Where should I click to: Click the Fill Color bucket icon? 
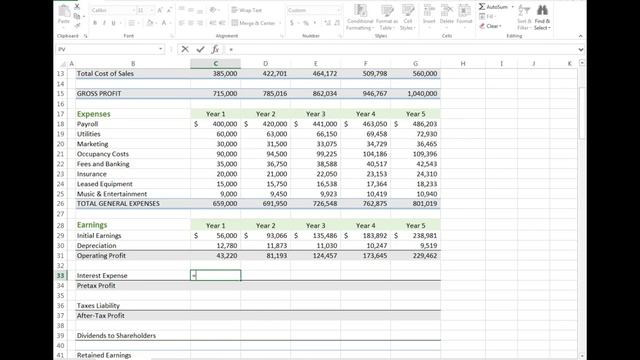click(149, 23)
